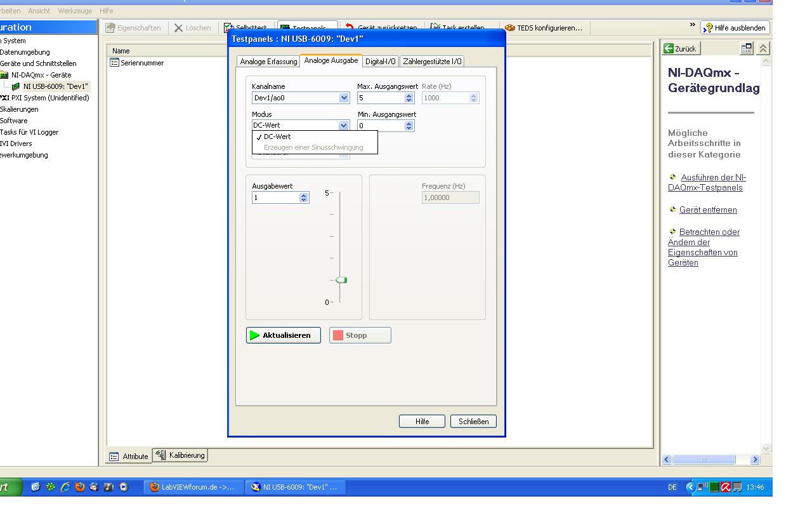Open Internet Explorer from quick launch

(65, 487)
